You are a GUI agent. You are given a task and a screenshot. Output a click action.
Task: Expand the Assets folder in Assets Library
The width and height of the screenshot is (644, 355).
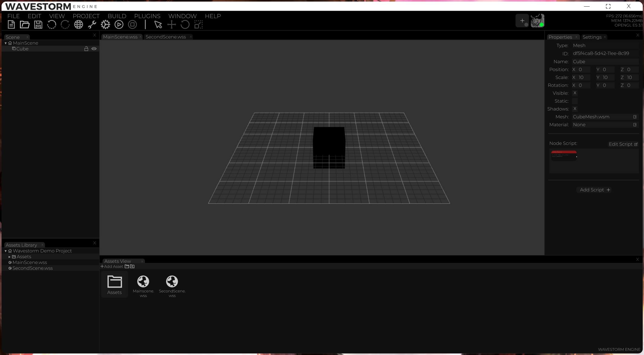coord(10,257)
